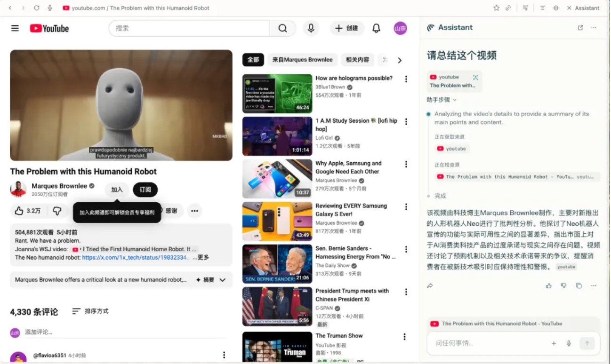Select the 全部 filter chip
Screen dimensions: 611x364
[253, 60]
